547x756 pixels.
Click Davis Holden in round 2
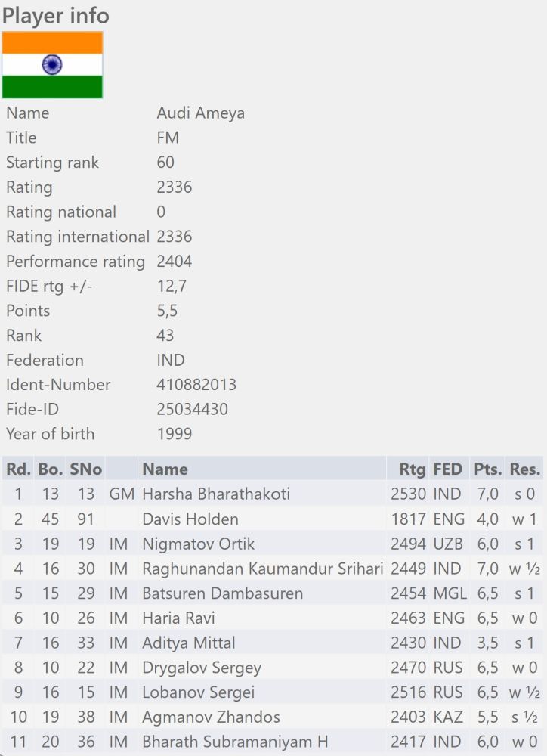pyautogui.click(x=190, y=519)
